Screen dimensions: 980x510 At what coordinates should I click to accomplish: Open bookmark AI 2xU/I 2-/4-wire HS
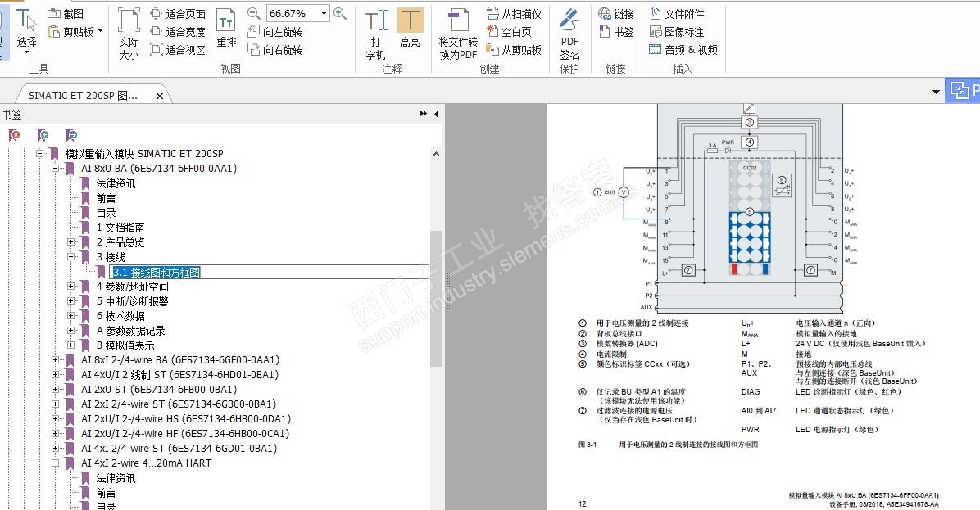click(x=186, y=419)
